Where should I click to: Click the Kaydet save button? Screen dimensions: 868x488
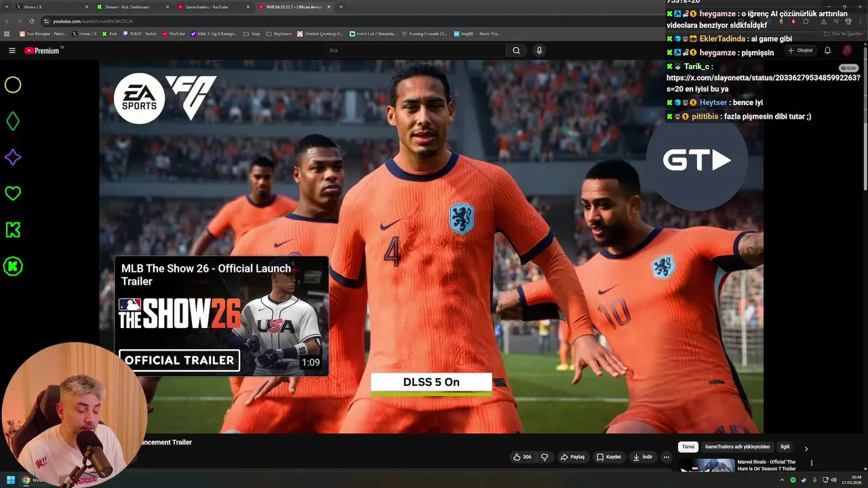609,457
